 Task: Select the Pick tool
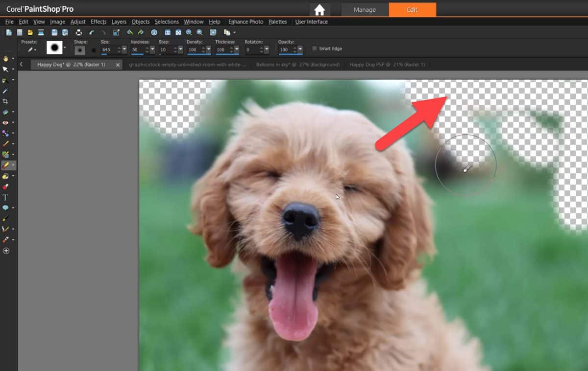pyautogui.click(x=6, y=69)
